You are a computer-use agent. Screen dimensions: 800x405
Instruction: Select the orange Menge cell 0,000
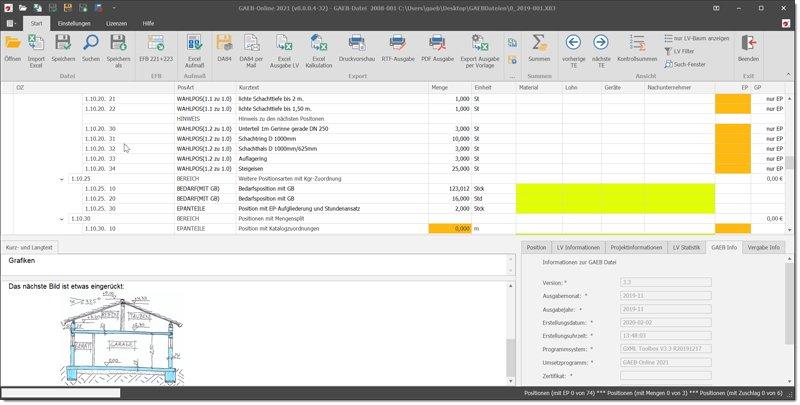coord(449,229)
